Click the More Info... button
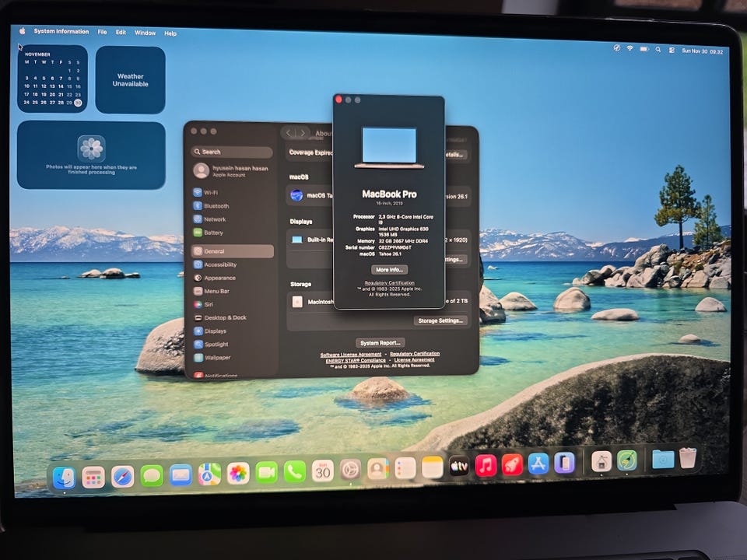This screenshot has width=747, height=560. (x=389, y=270)
